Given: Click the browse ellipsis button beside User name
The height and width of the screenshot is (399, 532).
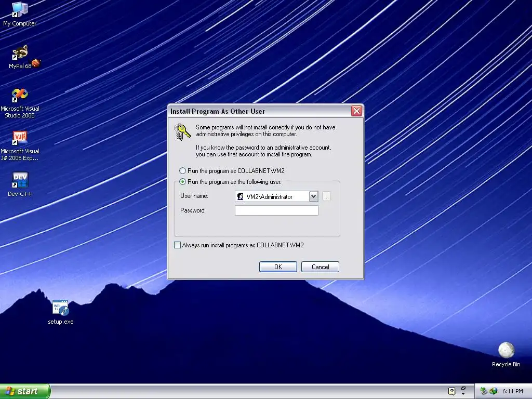Looking at the screenshot, I should point(326,196).
